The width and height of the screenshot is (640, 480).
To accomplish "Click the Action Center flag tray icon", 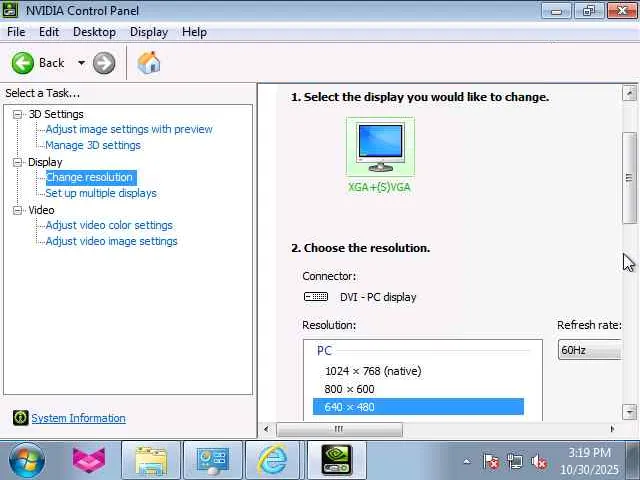I will pyautogui.click(x=491, y=462).
